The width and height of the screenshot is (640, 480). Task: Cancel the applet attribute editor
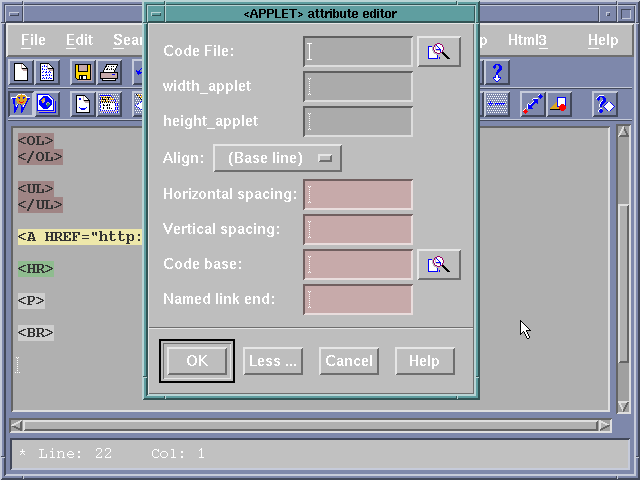(x=349, y=361)
